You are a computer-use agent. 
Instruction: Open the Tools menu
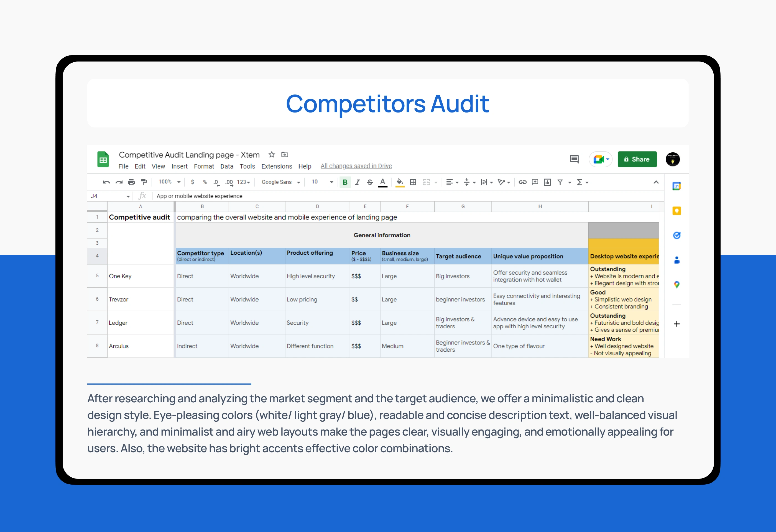[x=247, y=166]
